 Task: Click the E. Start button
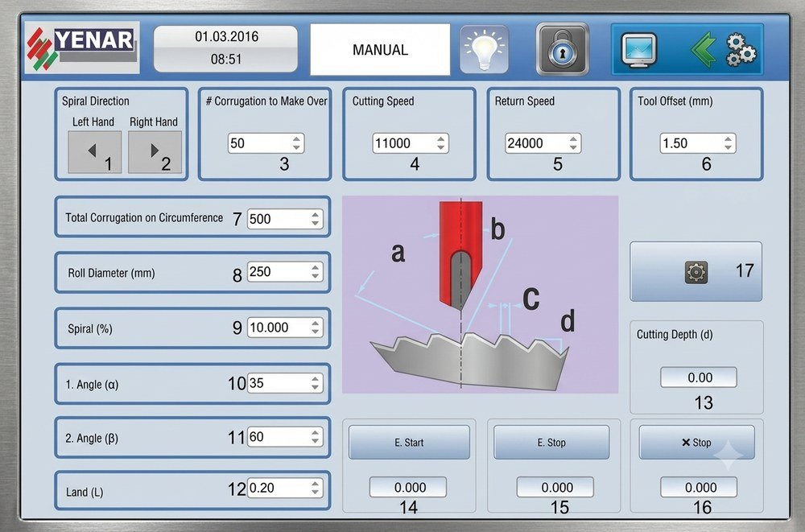(x=409, y=442)
